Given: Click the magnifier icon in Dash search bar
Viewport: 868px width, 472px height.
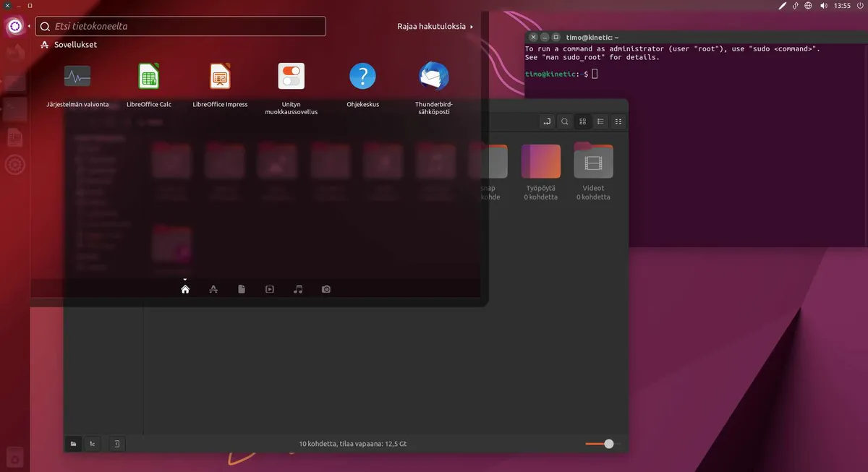Looking at the screenshot, I should 45,27.
